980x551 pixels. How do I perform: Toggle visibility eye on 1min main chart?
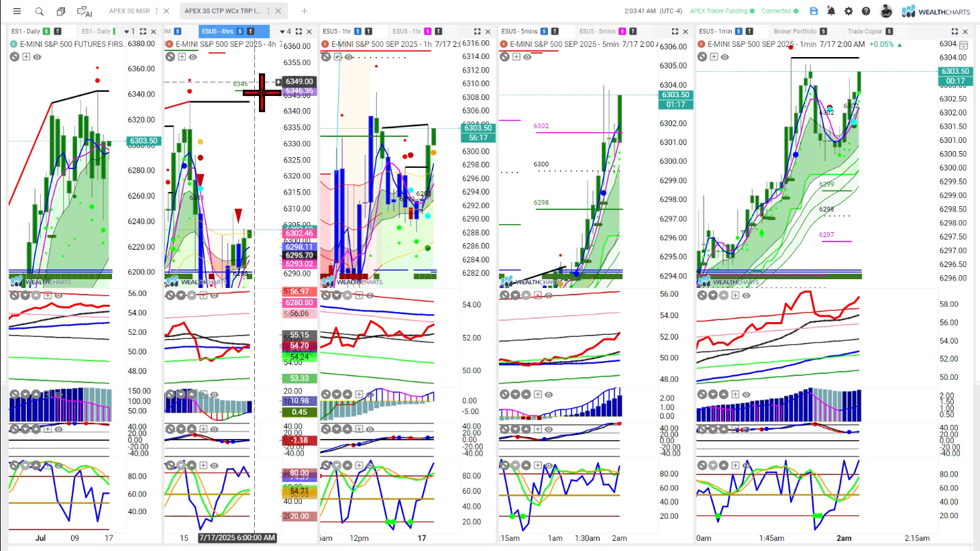coord(725,57)
